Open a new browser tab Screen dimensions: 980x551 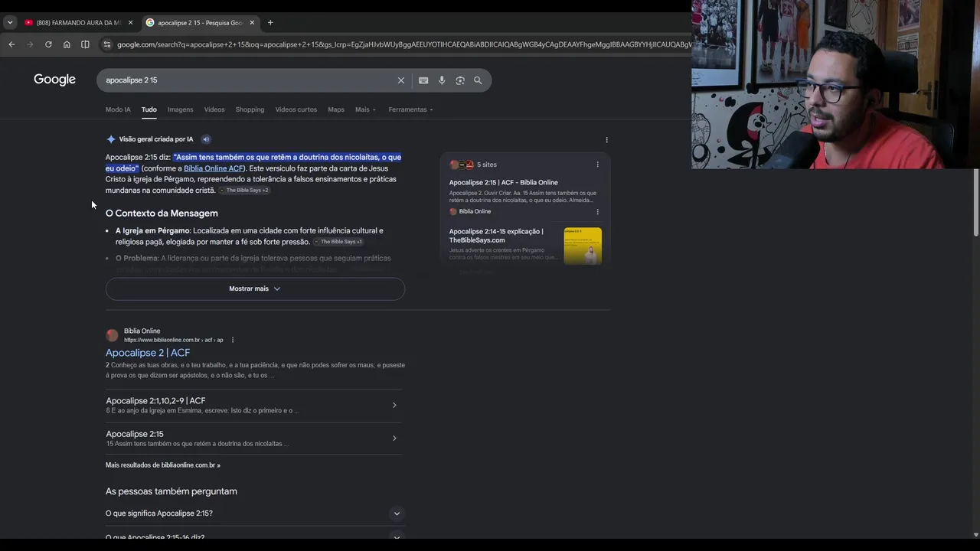270,23
